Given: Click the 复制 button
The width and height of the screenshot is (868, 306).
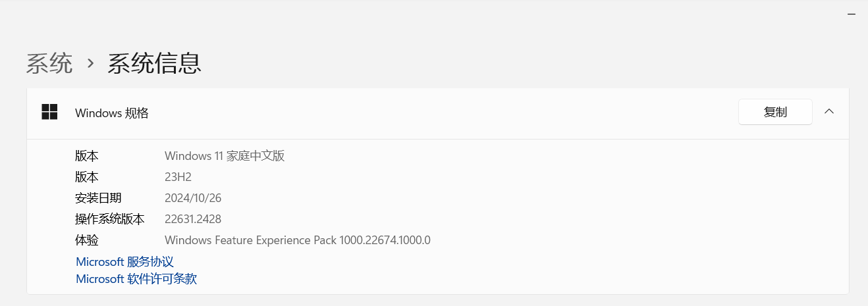Looking at the screenshot, I should 775,112.
